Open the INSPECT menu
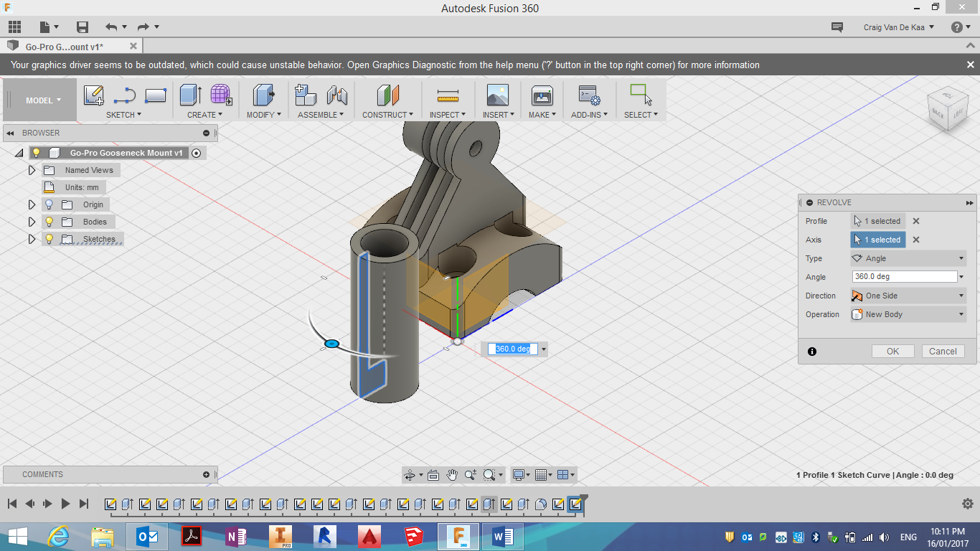This screenshot has height=551, width=980. [x=448, y=115]
